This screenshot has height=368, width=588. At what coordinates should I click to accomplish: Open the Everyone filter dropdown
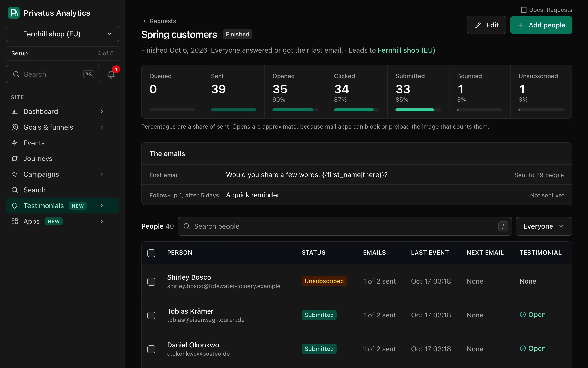coord(544,226)
